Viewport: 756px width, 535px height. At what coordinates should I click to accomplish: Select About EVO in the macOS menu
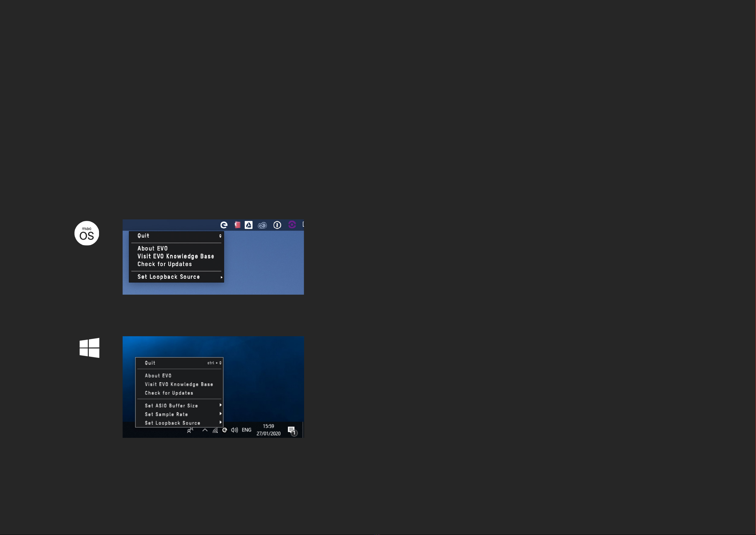(176, 248)
